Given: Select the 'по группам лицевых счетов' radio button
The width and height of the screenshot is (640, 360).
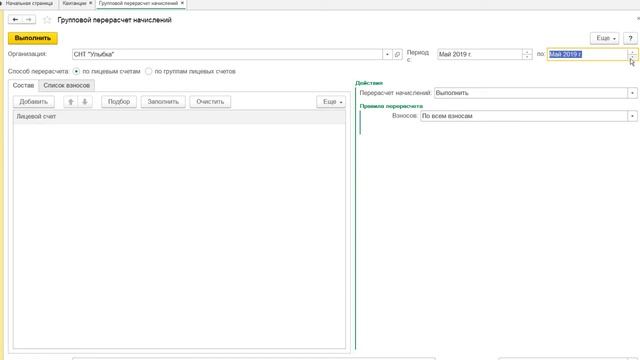Looking at the screenshot, I should click(x=149, y=71).
